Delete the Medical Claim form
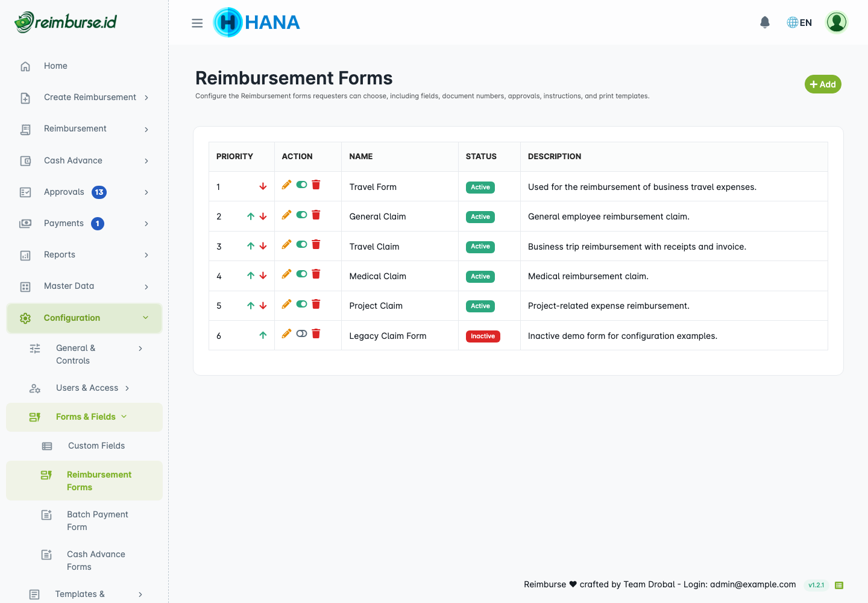The height and width of the screenshot is (603, 868). (x=316, y=274)
